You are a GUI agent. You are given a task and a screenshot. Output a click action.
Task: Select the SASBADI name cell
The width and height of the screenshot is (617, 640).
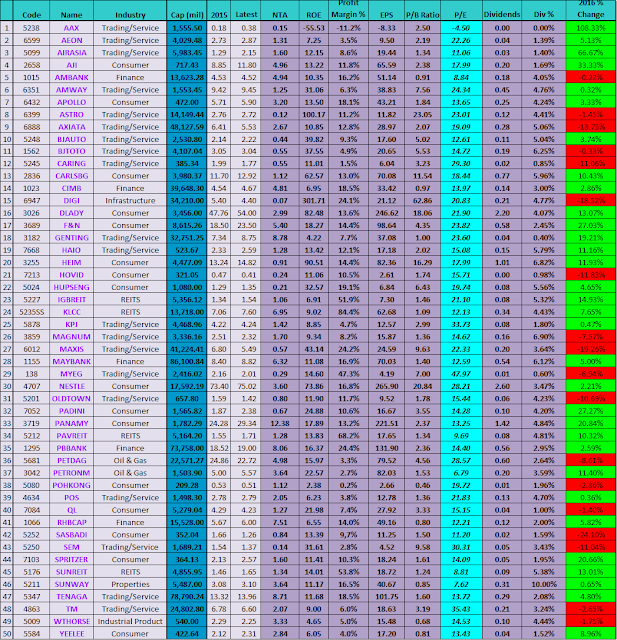click(71, 535)
